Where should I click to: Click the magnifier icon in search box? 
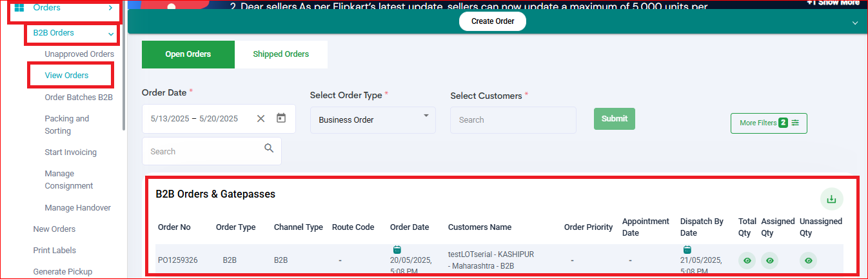(x=269, y=149)
